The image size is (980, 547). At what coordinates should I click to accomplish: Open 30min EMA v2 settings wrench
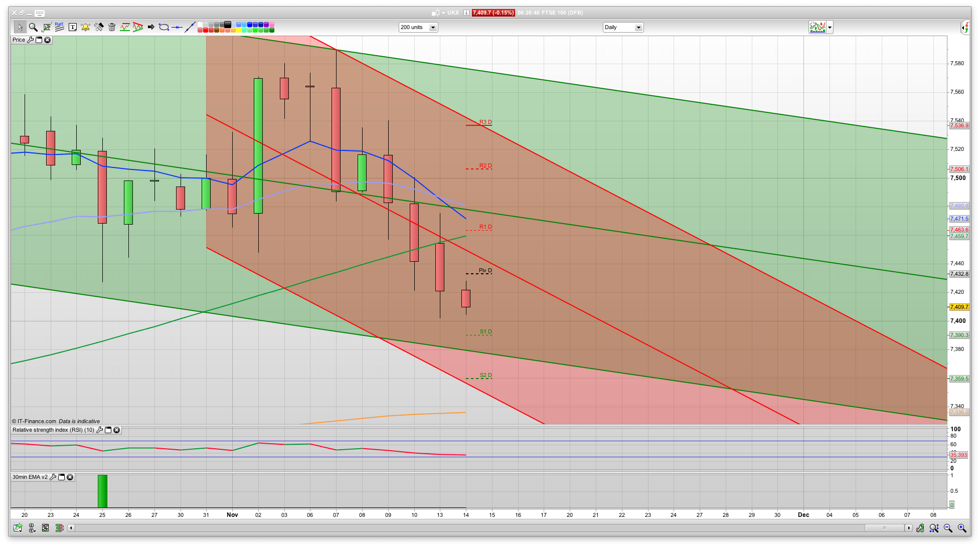[53, 477]
